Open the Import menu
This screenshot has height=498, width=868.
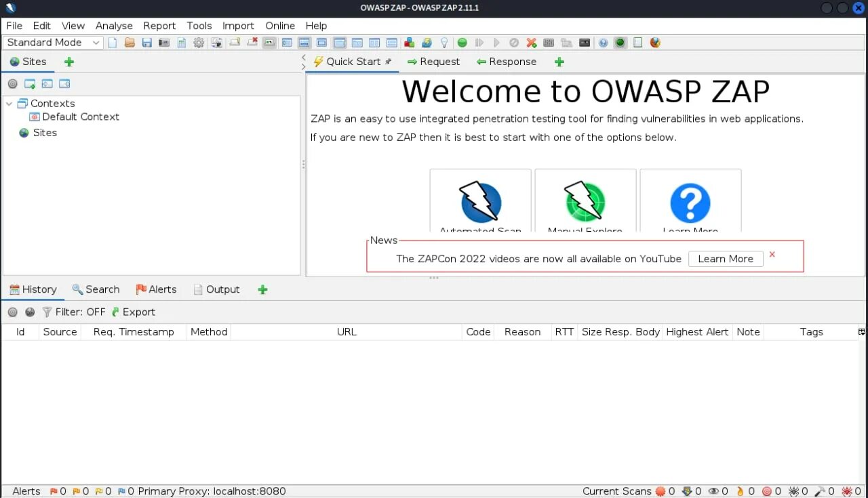238,26
